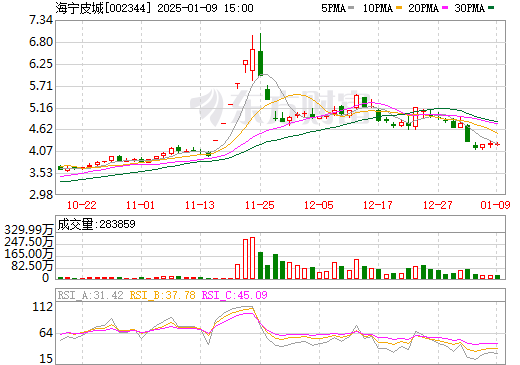Click the 15 RSI axis label
520x365 pixels.
pyautogui.click(x=46, y=359)
